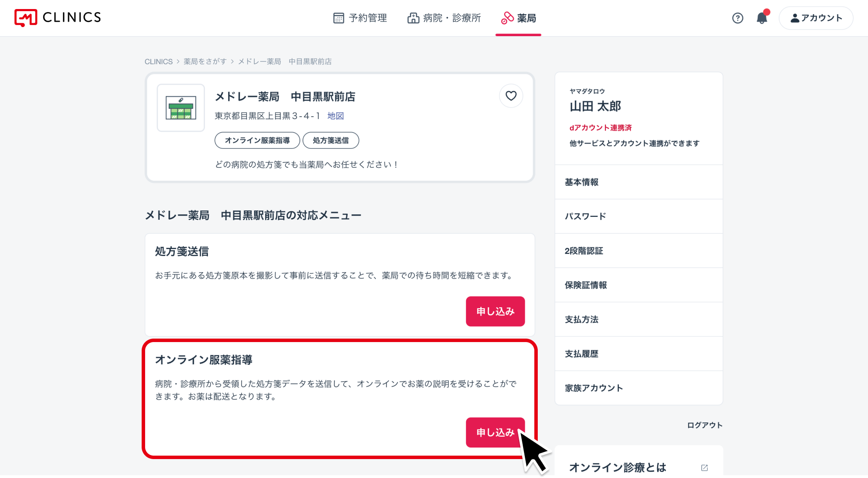The height and width of the screenshot is (478, 868).
Task: Open 支払方法 in the account menu
Action: tap(639, 320)
